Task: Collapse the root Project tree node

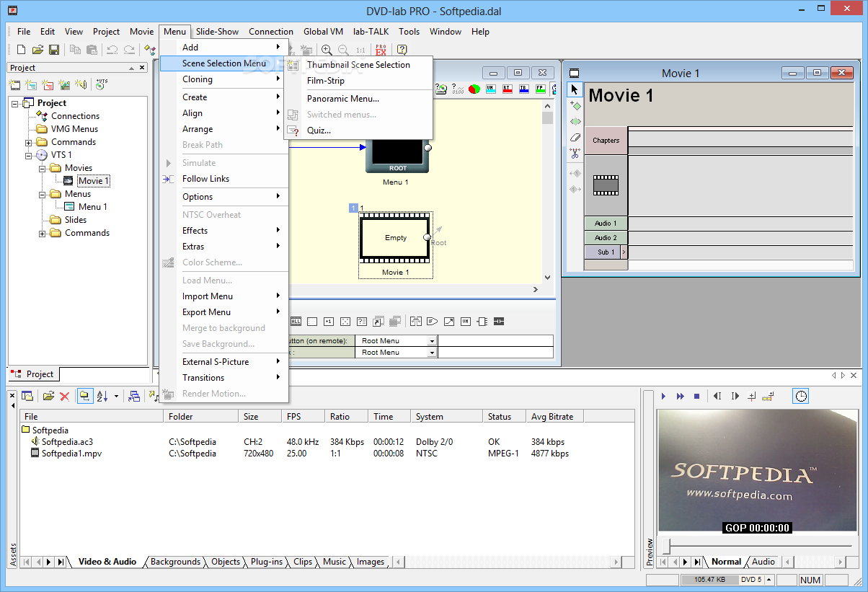Action: [x=15, y=103]
